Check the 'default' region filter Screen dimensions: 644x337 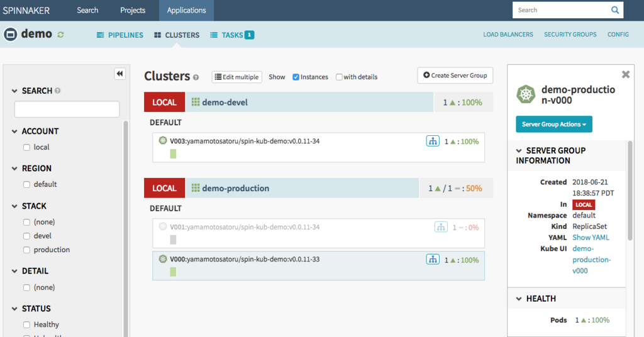[26, 185]
